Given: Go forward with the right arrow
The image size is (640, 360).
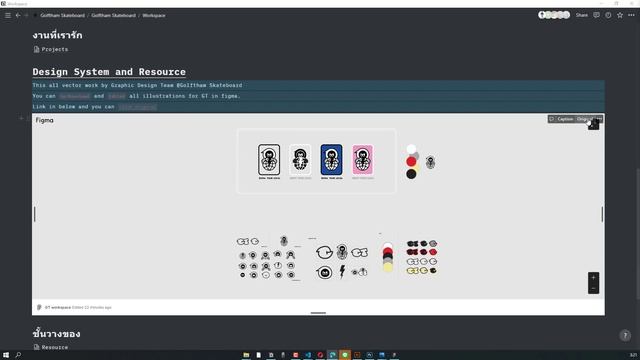Looking at the screenshot, I should tap(27, 15).
